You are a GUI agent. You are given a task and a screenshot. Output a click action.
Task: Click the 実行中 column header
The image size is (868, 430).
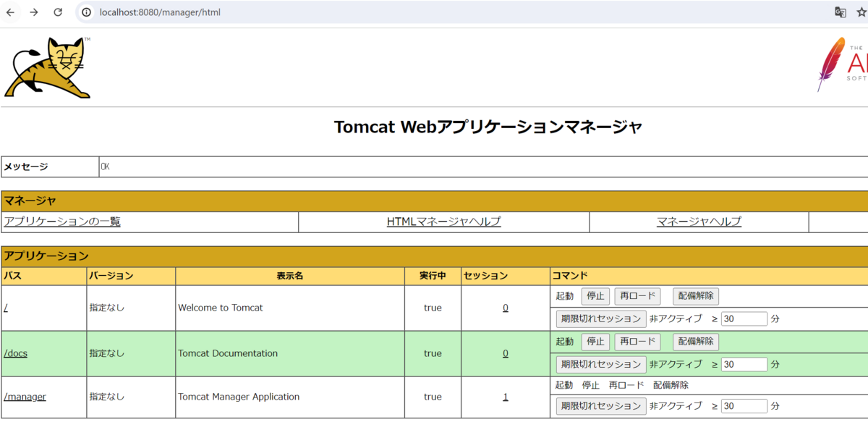(x=433, y=276)
